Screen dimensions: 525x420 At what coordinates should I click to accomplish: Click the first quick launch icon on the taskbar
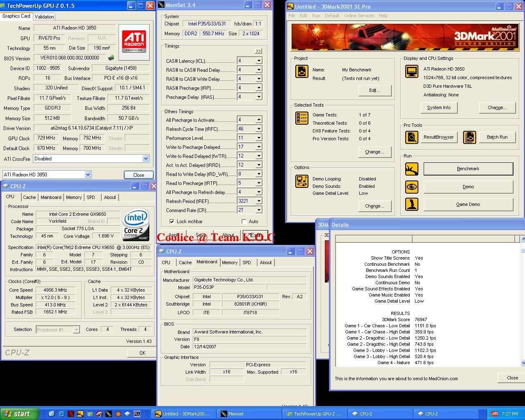point(52,414)
